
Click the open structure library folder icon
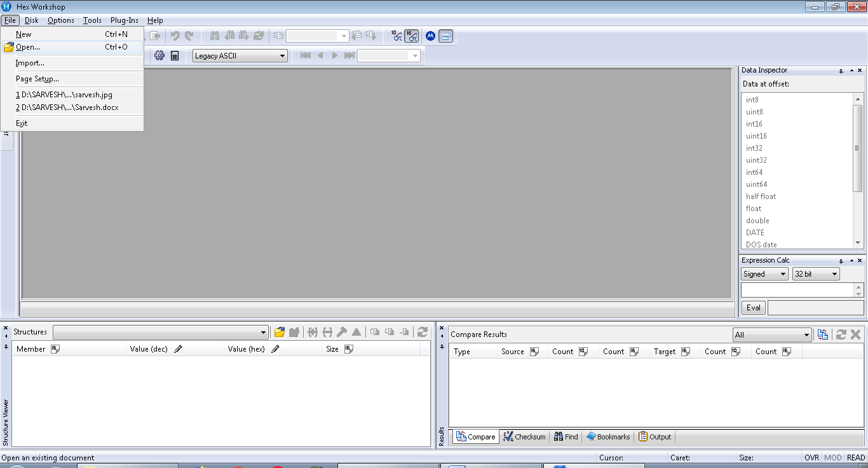[x=279, y=332]
